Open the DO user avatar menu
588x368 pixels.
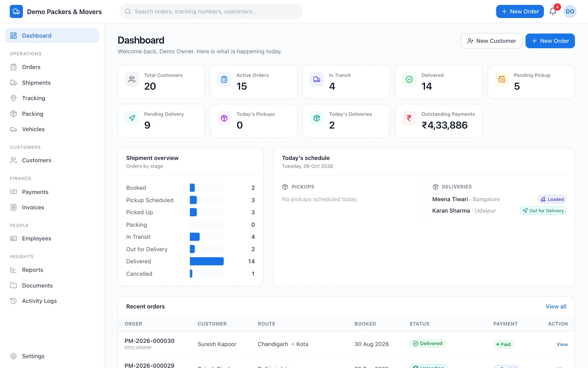pos(570,11)
